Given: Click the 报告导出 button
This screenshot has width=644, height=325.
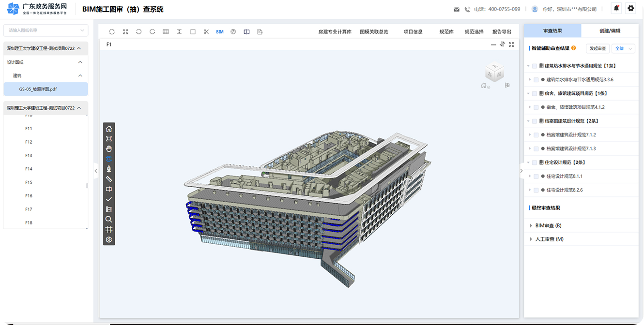Looking at the screenshot, I should tap(502, 32).
